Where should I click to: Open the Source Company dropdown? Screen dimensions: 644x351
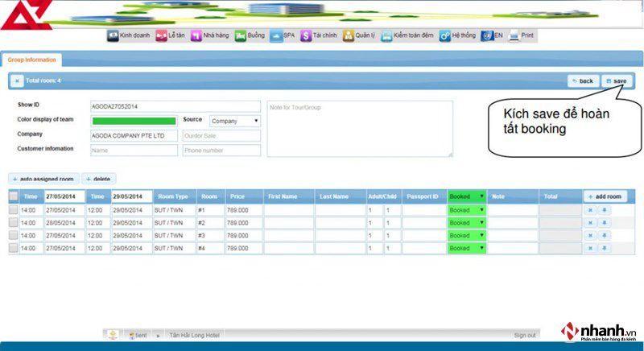(x=235, y=121)
